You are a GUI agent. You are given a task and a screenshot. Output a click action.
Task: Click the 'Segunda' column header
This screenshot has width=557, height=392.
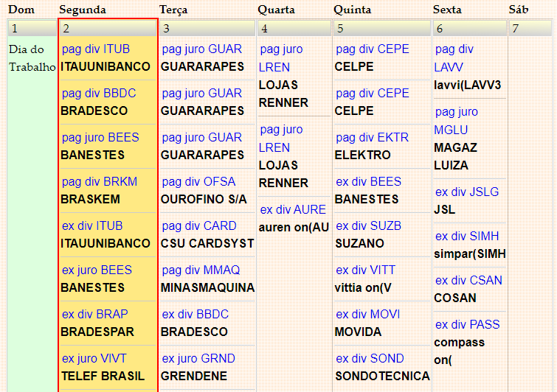click(83, 10)
